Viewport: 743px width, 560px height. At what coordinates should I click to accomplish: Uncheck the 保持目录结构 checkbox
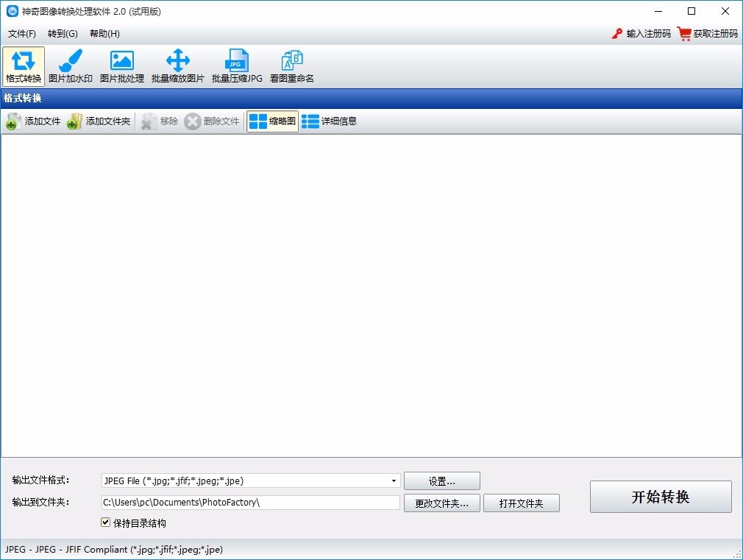point(106,522)
